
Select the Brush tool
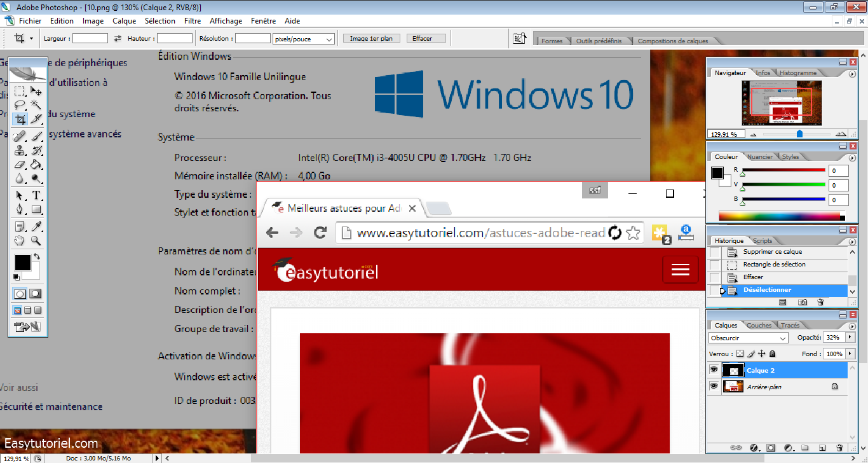(x=36, y=136)
